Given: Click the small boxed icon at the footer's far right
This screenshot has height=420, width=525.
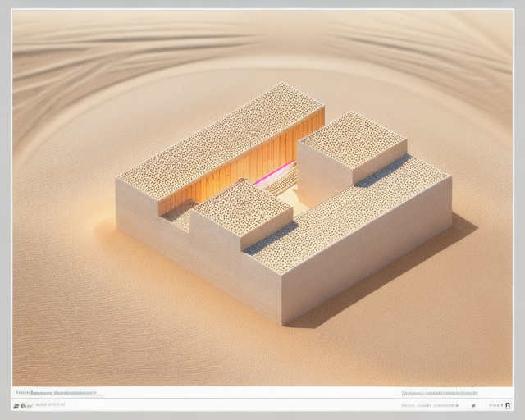Looking at the screenshot, I should tap(508, 405).
